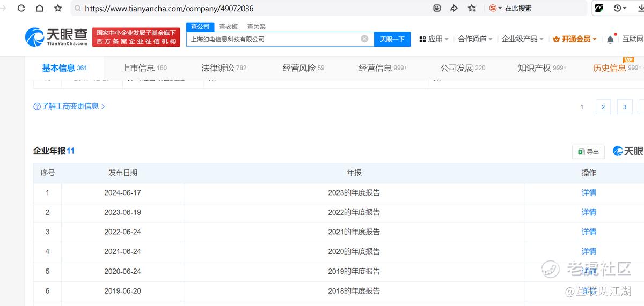Click the bookmark star left of address bar
This screenshot has width=644, height=306.
(x=58, y=8)
